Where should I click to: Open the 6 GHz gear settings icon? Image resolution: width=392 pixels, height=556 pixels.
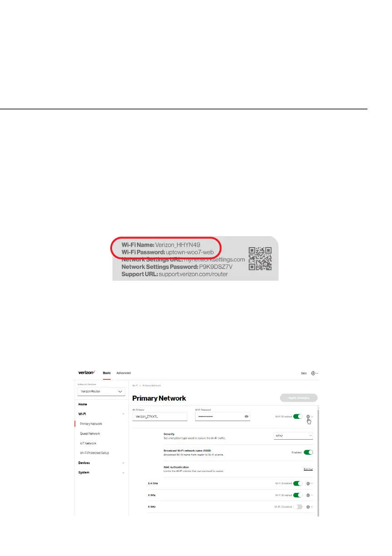(308, 506)
